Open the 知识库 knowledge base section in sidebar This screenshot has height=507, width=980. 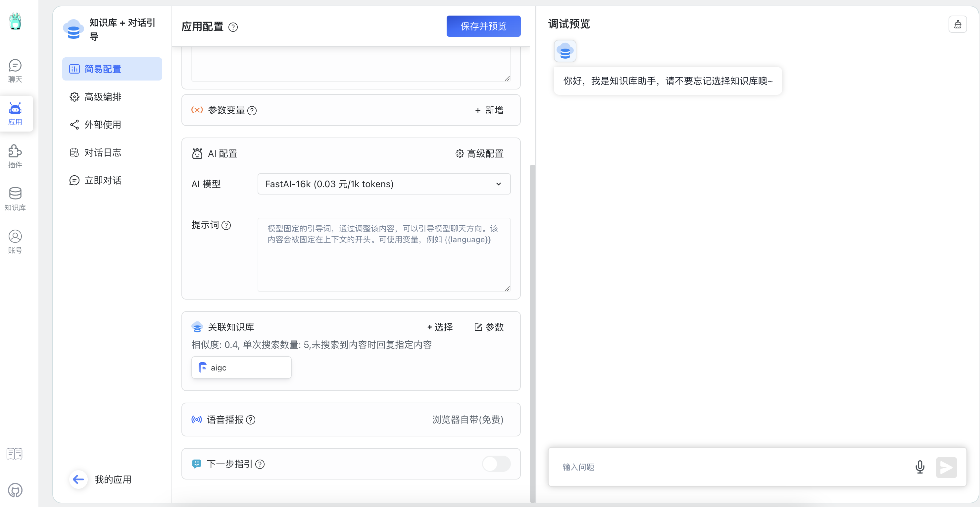pyautogui.click(x=15, y=199)
